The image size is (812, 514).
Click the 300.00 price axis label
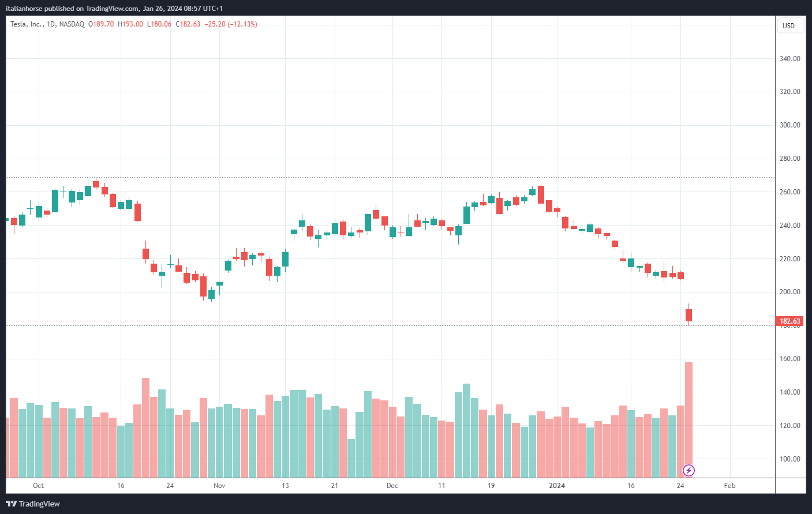click(x=790, y=125)
